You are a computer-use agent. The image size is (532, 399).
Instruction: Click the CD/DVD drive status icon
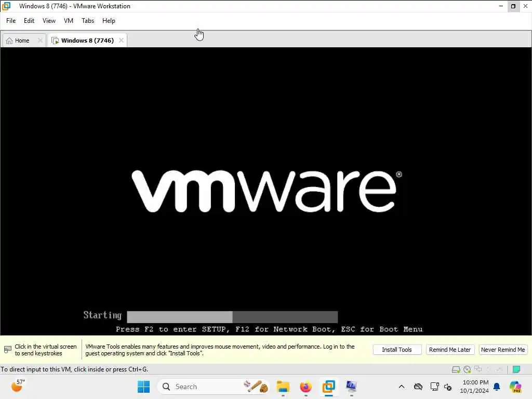coord(467,369)
